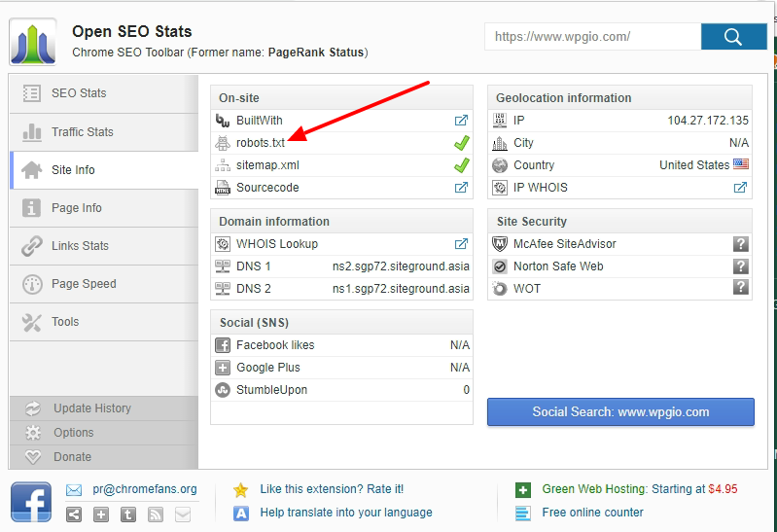Click the BuiltWith label
777x532 pixels.
click(260, 121)
